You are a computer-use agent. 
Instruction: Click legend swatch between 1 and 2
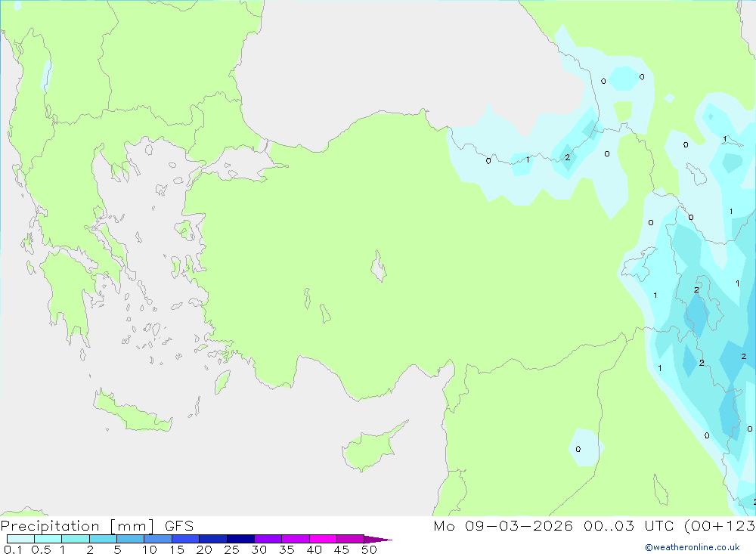click(76, 539)
